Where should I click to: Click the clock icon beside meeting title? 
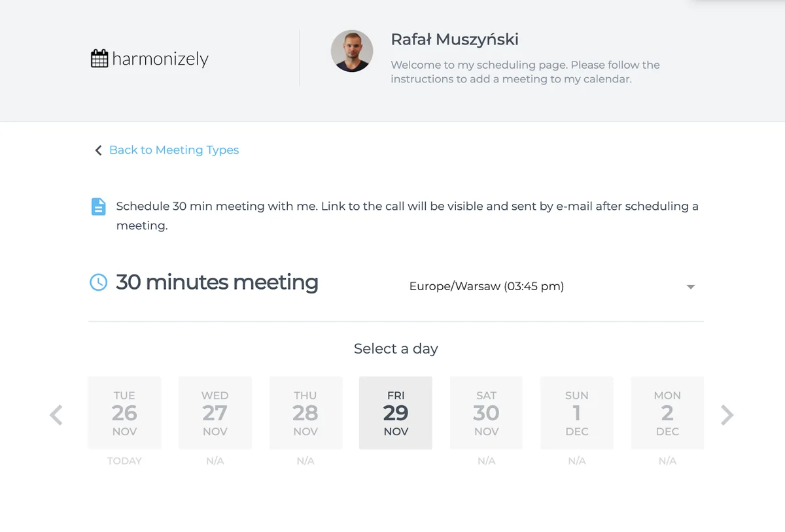tap(98, 282)
